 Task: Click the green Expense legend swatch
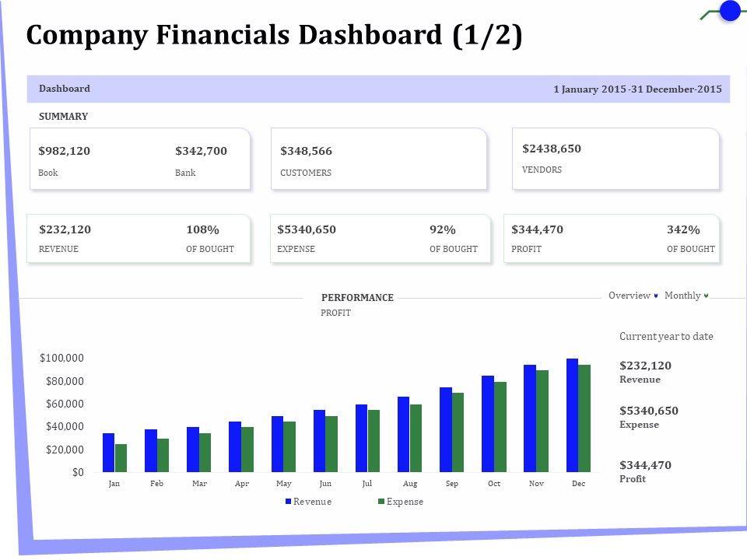[x=381, y=502]
